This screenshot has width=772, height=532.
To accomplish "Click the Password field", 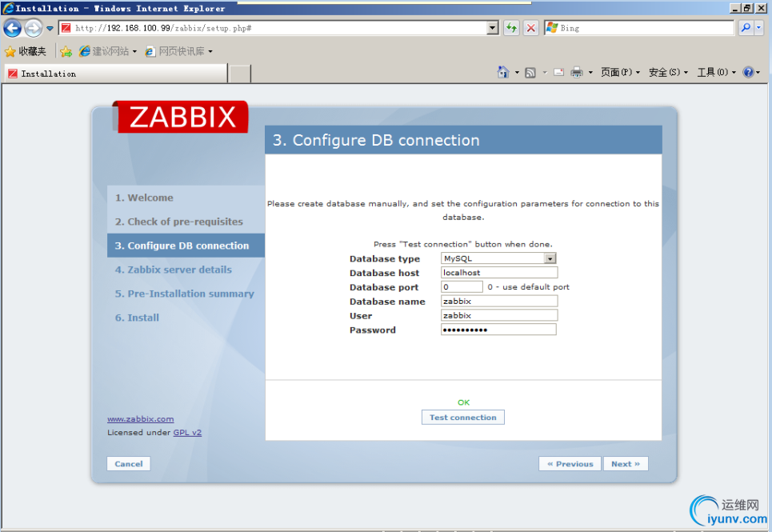I will click(x=498, y=330).
